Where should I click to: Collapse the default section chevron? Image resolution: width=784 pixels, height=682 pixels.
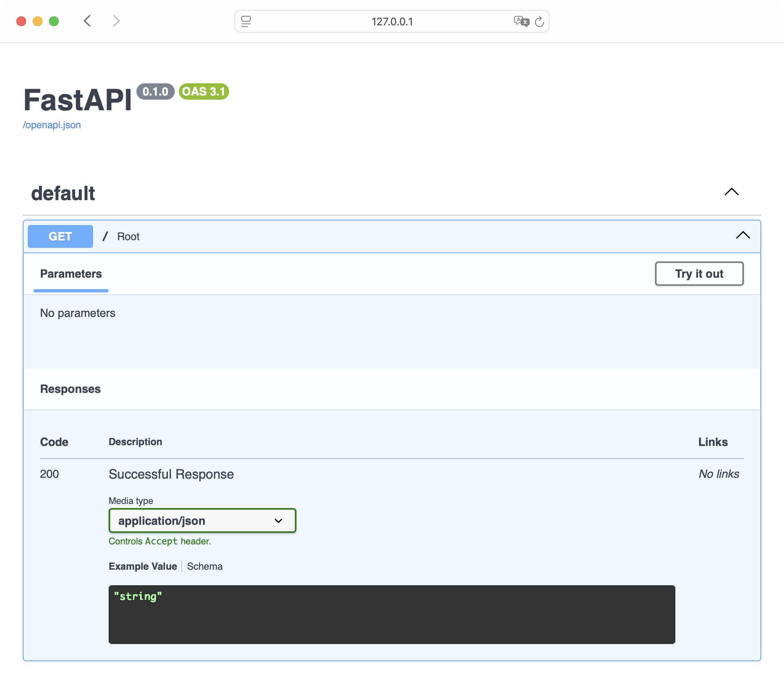click(x=732, y=192)
